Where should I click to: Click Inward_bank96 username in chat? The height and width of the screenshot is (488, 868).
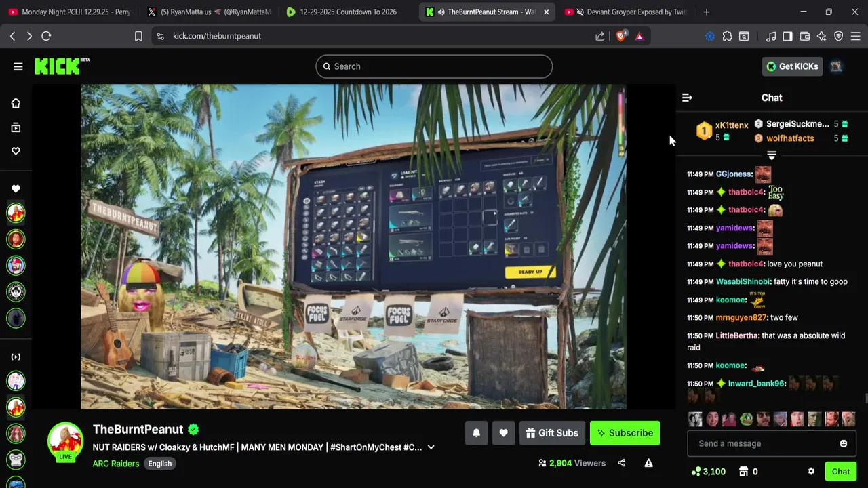click(x=756, y=384)
